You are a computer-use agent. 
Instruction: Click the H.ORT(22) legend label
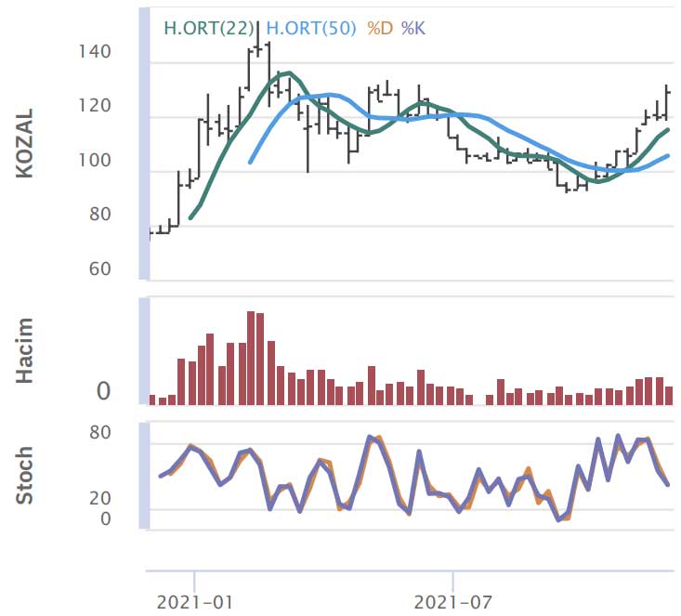coord(209,28)
